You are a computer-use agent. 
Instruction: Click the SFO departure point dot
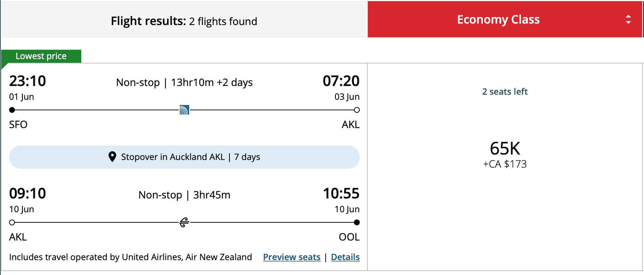[12, 110]
